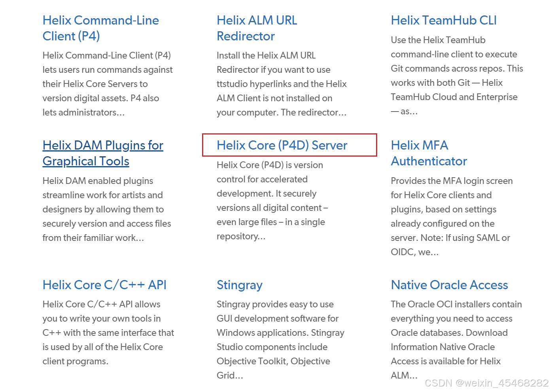Click the description 'The Oracle OCI installers contain'
Image resolution: width=550 pixels, height=392 pixels.
pos(456,340)
